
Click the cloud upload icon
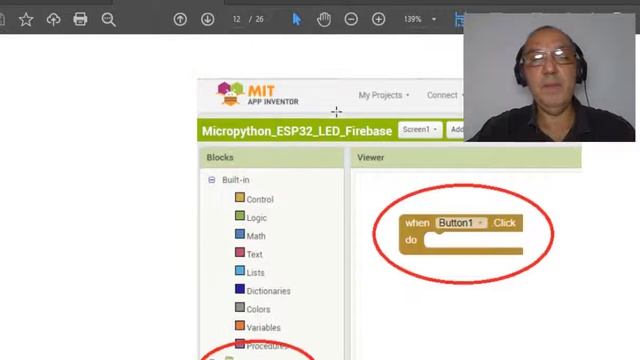pyautogui.click(x=53, y=19)
